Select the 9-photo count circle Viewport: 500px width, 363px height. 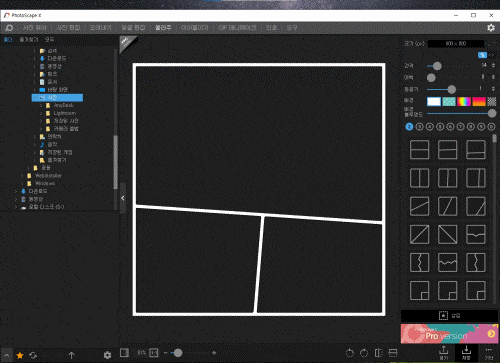point(481,127)
